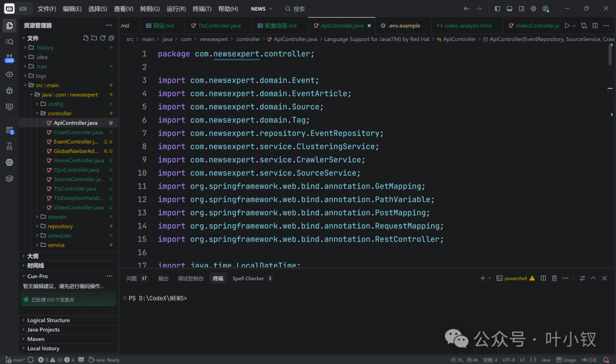Collapse the controller folder

(59, 113)
